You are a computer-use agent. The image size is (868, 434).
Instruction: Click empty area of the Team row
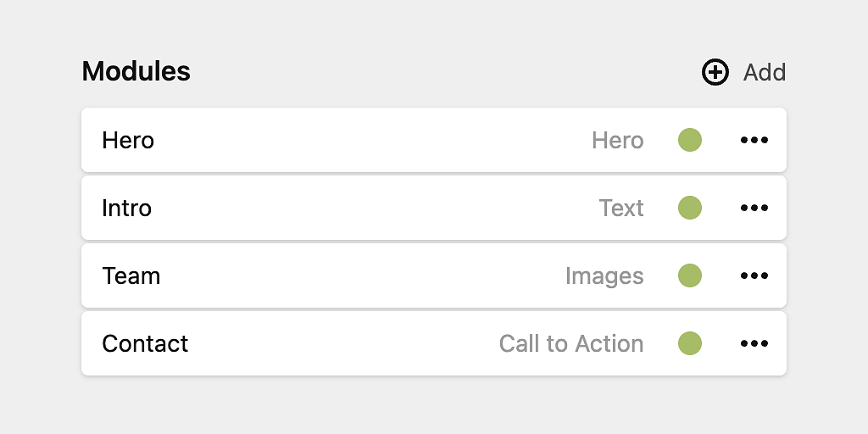click(x=359, y=275)
